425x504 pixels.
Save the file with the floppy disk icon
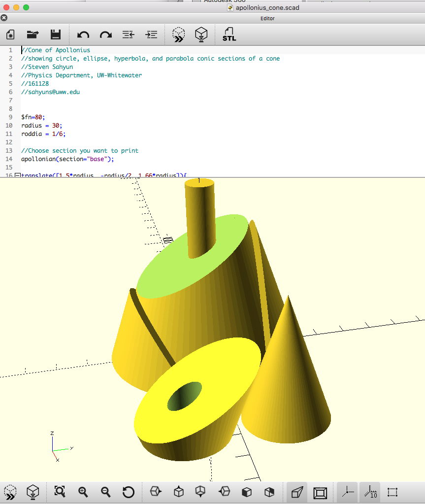pos(56,34)
